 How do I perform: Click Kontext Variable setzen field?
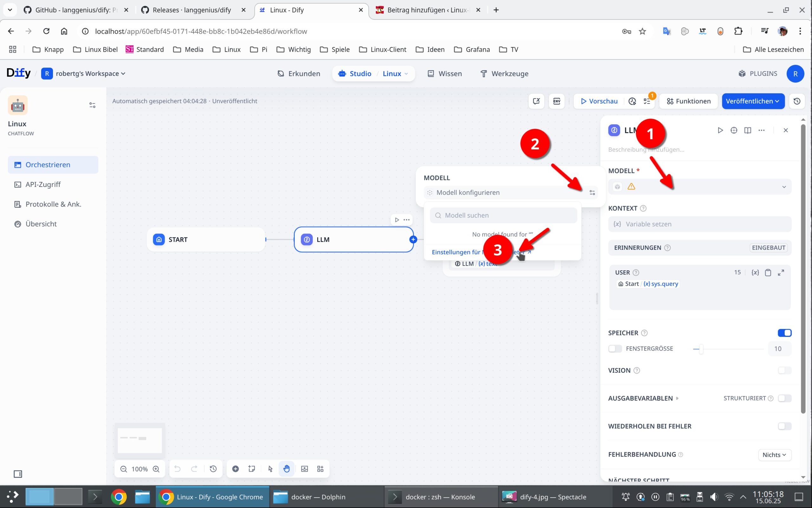(x=700, y=224)
